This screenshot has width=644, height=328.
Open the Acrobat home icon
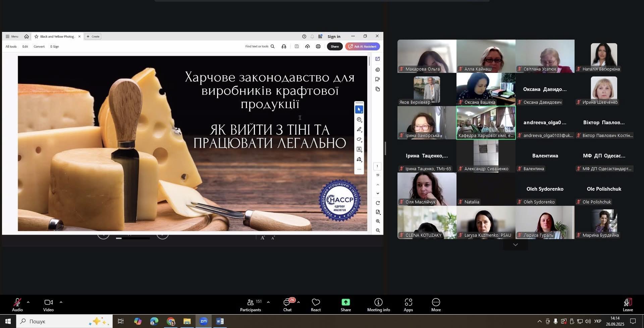26,37
